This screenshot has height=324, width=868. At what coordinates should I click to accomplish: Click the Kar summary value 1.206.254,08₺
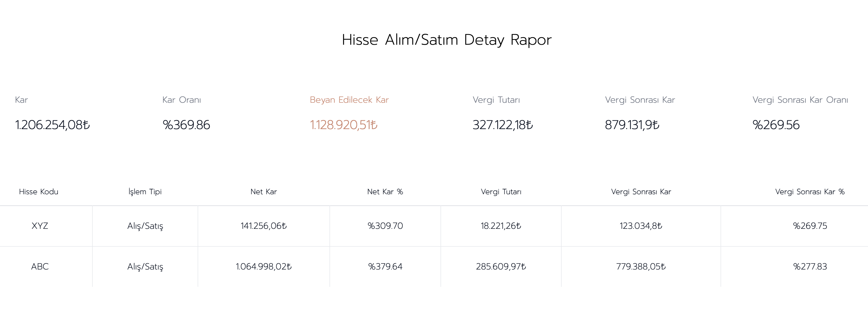52,125
